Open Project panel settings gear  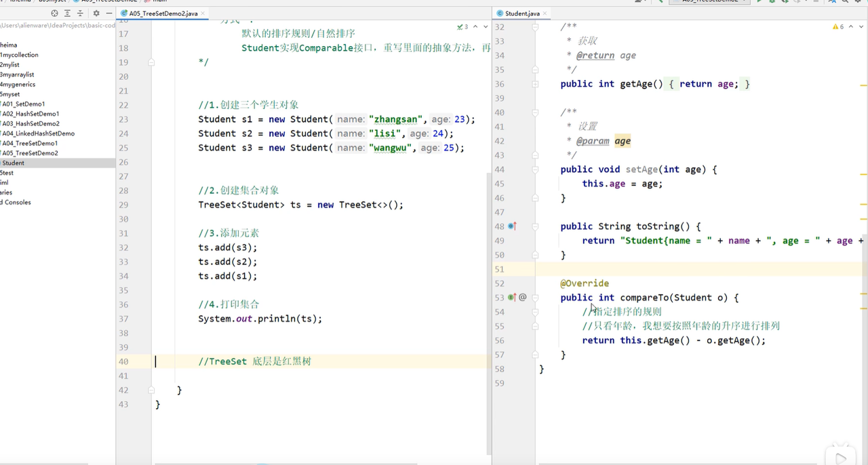tap(96, 14)
